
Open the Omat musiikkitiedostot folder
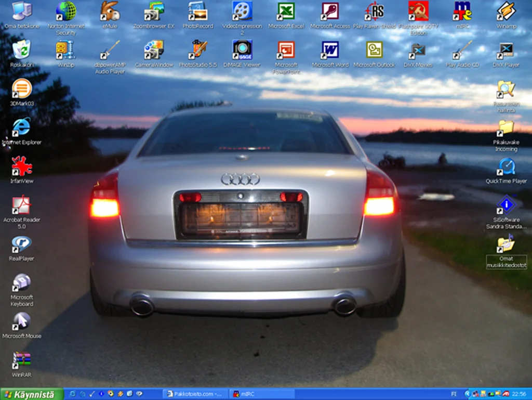(x=506, y=244)
